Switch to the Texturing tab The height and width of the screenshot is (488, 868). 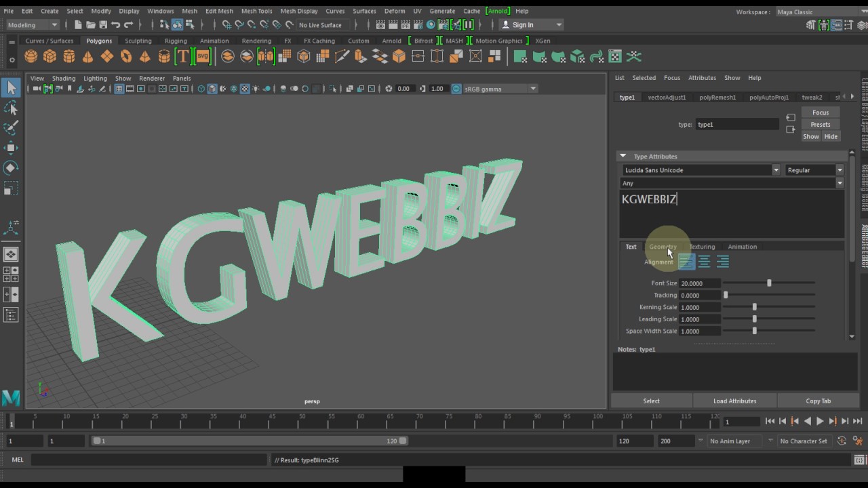click(x=702, y=247)
